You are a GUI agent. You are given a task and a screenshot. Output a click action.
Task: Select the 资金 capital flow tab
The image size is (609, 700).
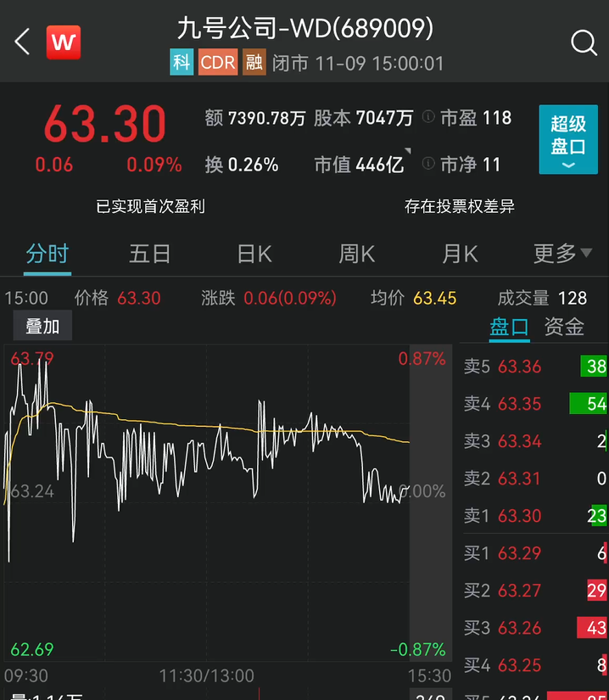click(x=564, y=328)
